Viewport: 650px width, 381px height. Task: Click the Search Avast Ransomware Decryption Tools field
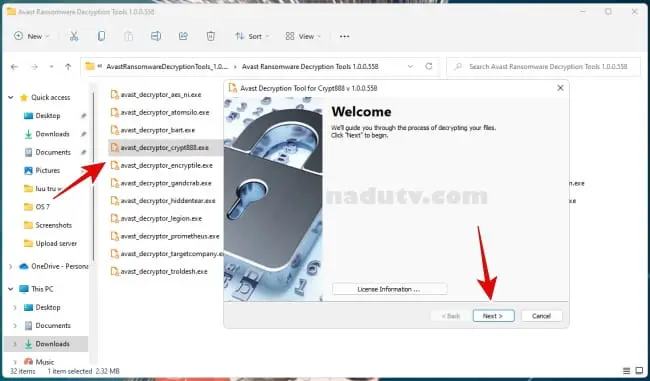[x=543, y=67]
